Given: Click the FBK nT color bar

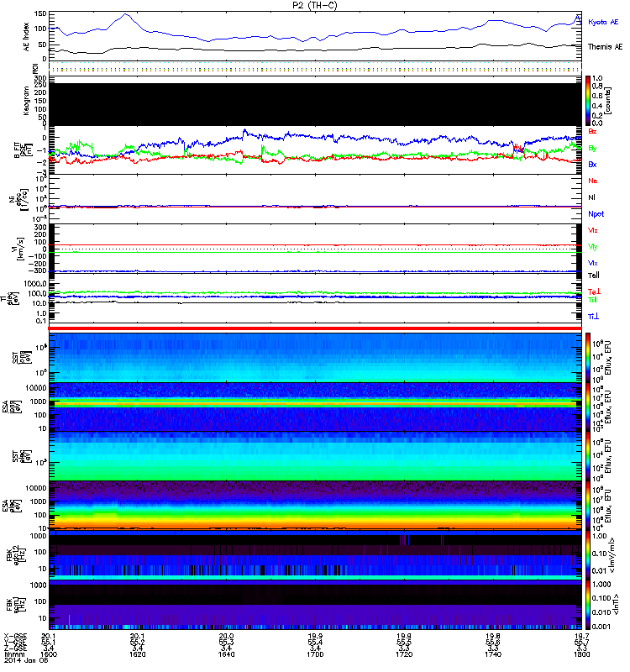Looking at the screenshot, I should point(588,605).
